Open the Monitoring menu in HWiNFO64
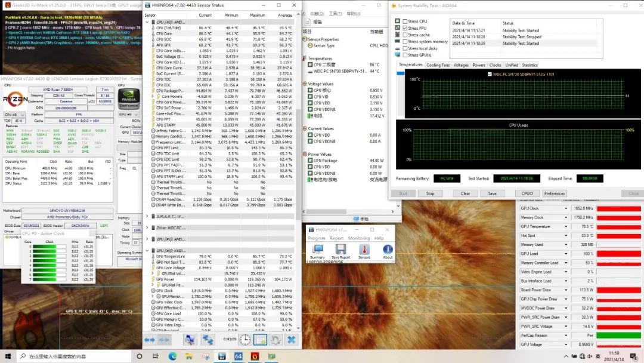 [358, 238]
